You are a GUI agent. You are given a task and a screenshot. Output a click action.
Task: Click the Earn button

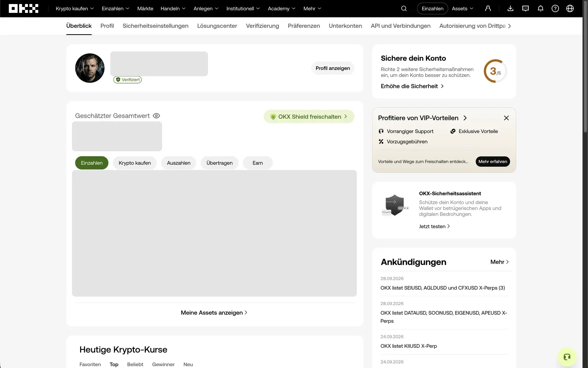point(258,163)
